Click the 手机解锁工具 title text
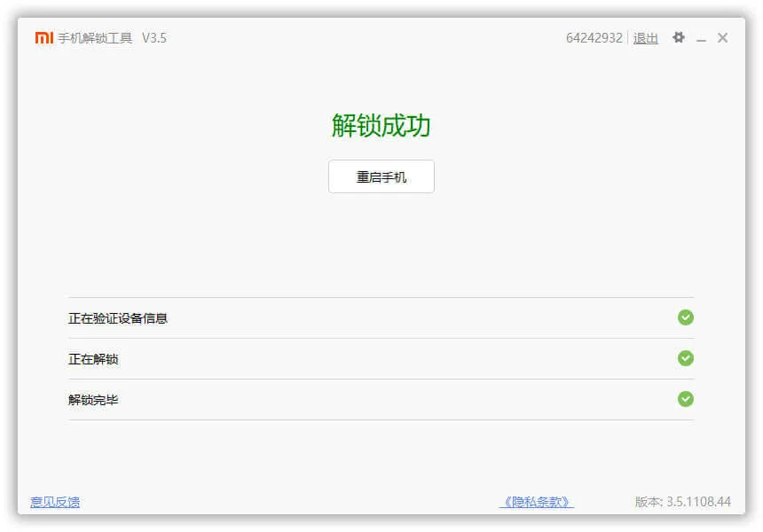 (x=95, y=38)
